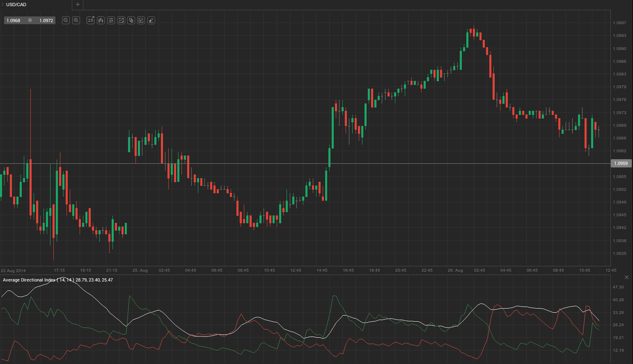
Task: Switch to the USD/CAD tab
Action: tap(16, 5)
